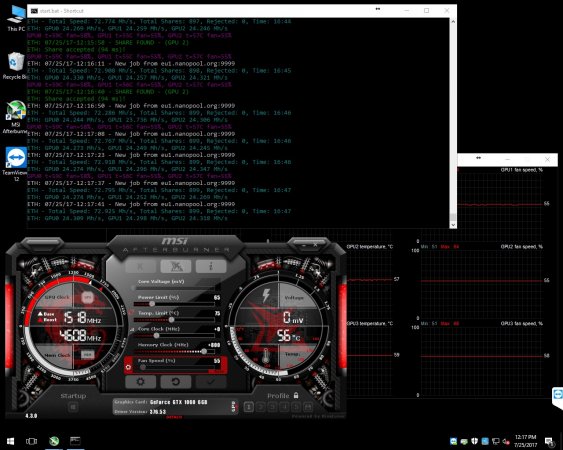Click the GPU1 fan speed graph
The height and width of the screenshot is (450, 563).
click(x=499, y=204)
